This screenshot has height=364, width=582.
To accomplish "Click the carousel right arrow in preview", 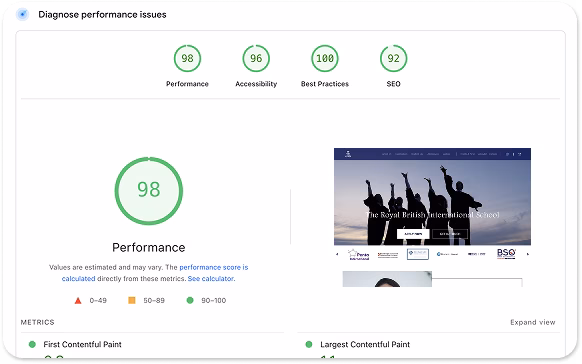I will pyautogui.click(x=527, y=254).
